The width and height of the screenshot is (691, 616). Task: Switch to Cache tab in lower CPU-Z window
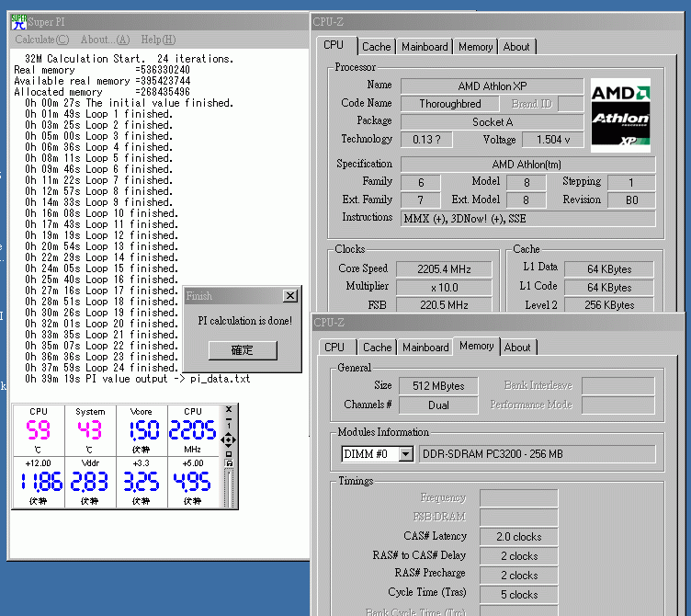pyautogui.click(x=378, y=348)
